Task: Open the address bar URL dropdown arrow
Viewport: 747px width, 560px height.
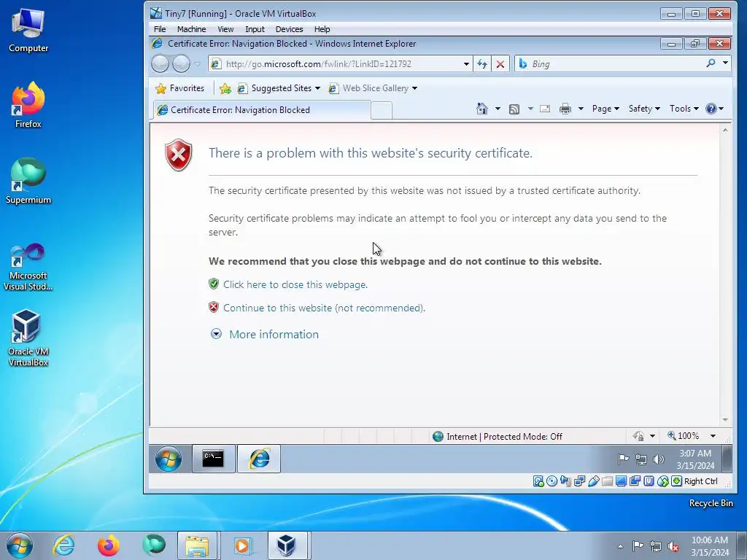Action: pyautogui.click(x=466, y=64)
